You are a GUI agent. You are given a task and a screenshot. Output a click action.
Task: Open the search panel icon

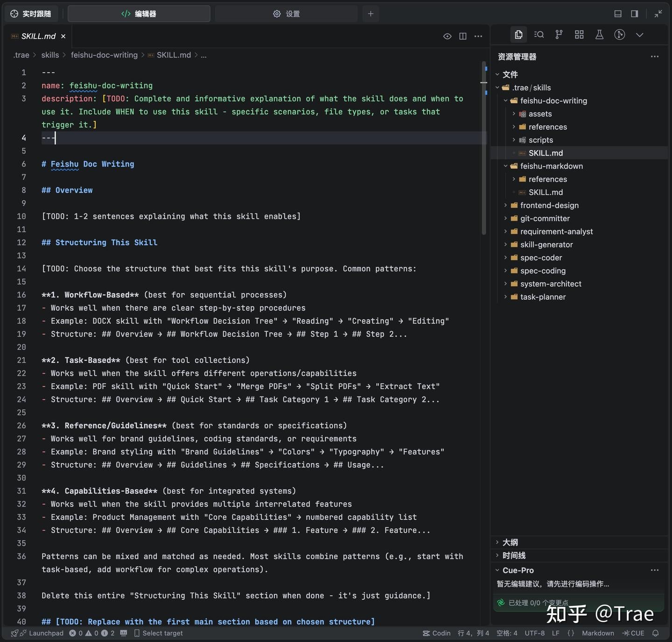[539, 35]
